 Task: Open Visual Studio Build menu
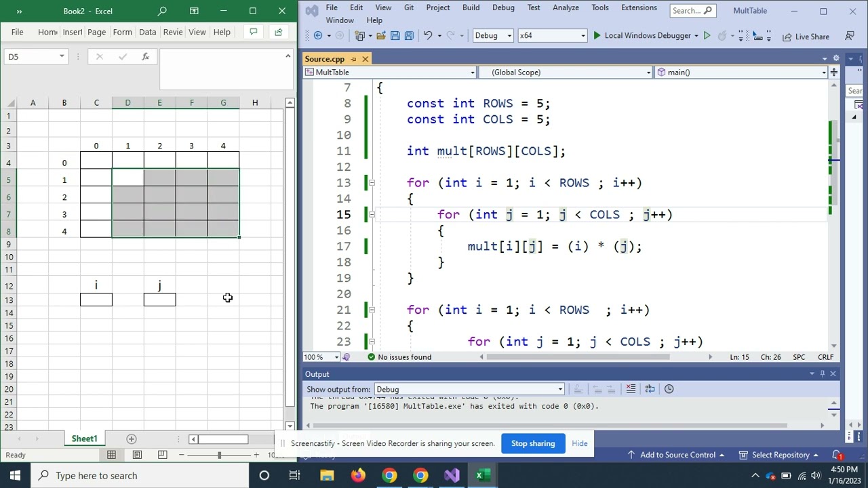coord(471,7)
